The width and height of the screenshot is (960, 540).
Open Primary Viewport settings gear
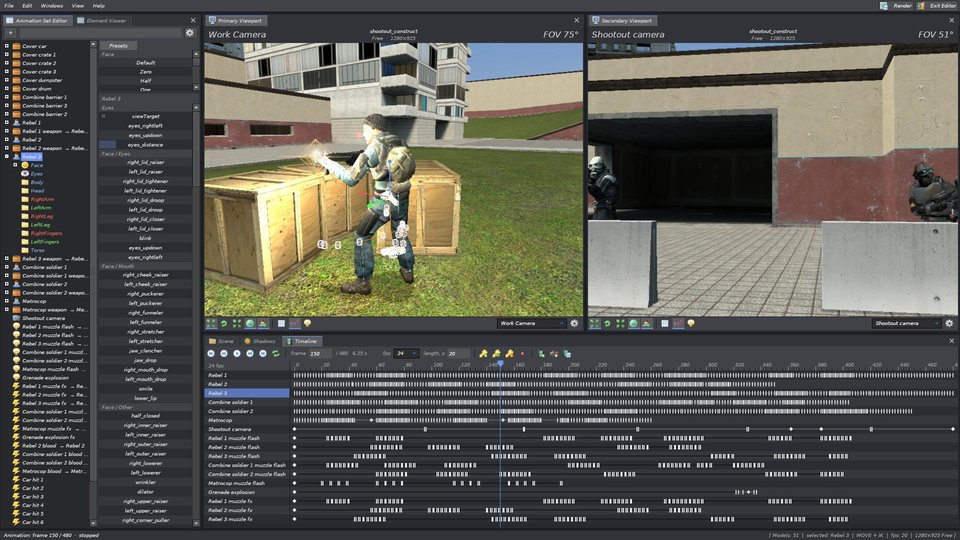pyautogui.click(x=574, y=323)
